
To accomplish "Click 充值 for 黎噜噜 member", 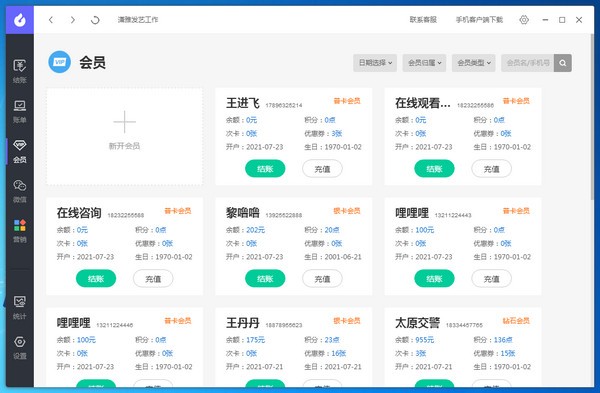I will pos(322,279).
